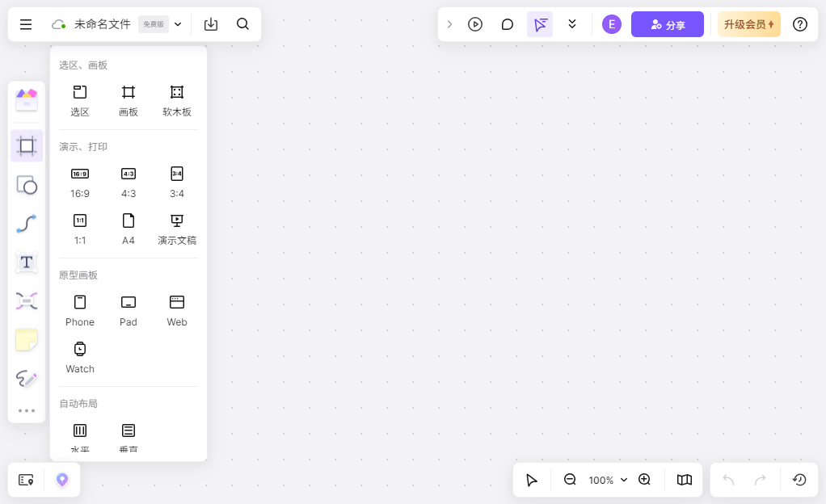
Task: Open the comments bubble icon
Action: click(x=508, y=24)
